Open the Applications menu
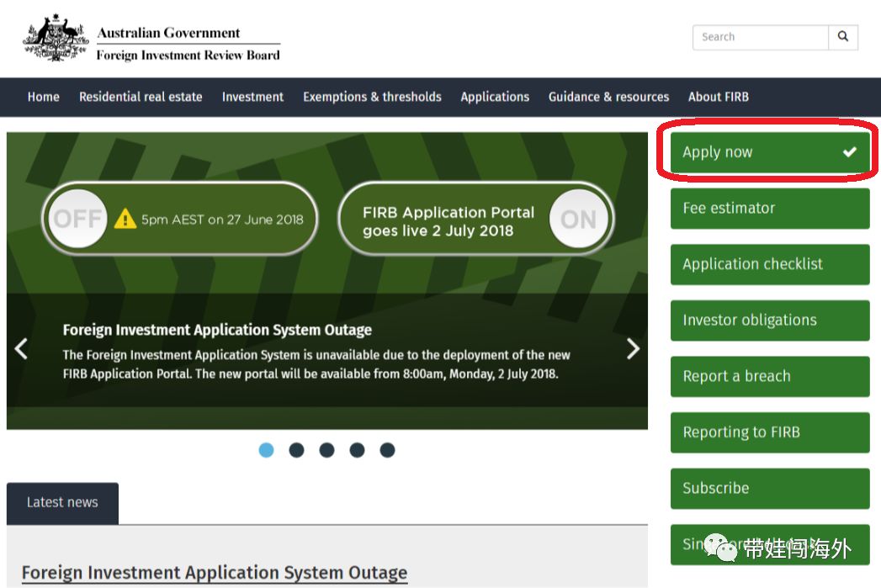Screen dimensions: 881x588 495,97
